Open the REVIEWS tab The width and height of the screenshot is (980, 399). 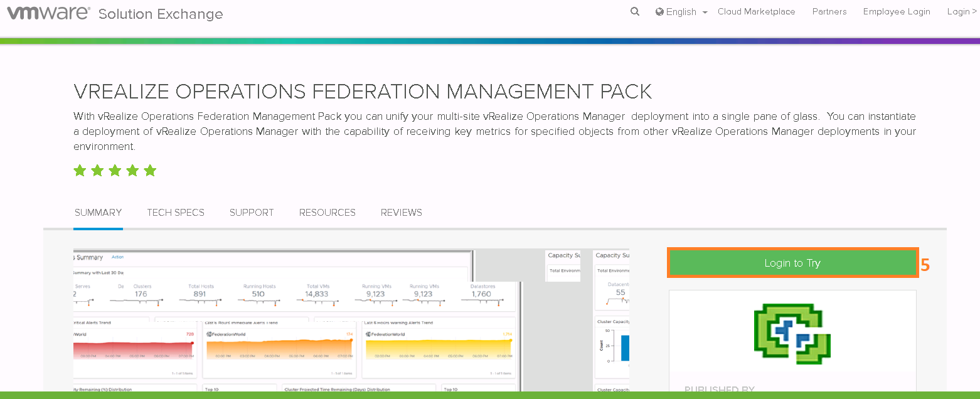tap(401, 212)
